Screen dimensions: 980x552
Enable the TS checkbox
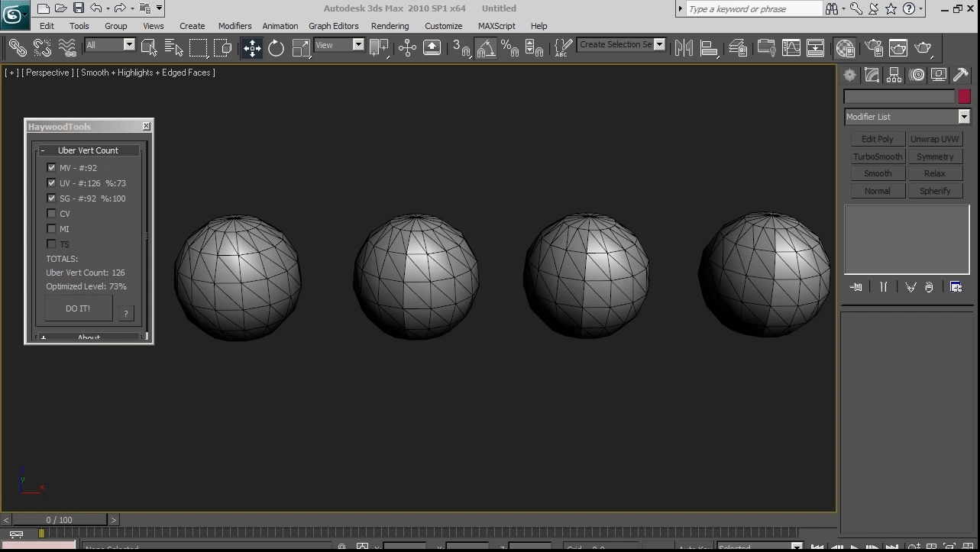coord(51,244)
